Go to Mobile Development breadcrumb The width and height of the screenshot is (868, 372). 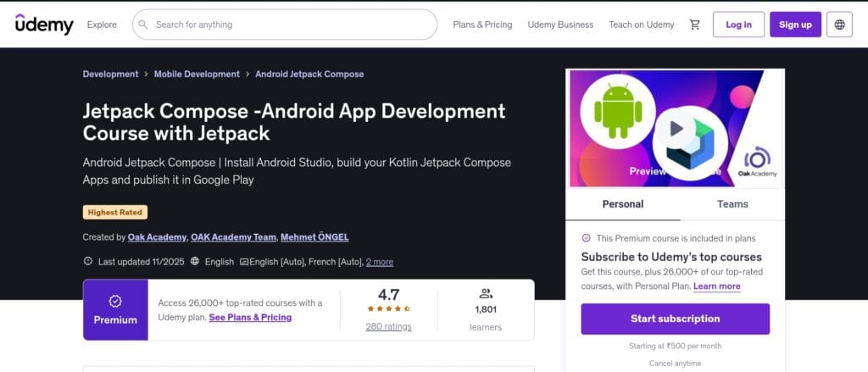pos(197,75)
